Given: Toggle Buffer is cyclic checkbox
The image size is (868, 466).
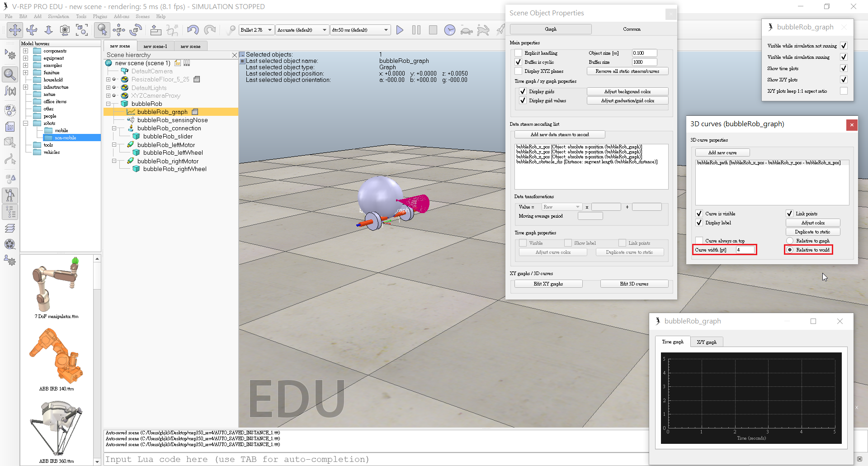Looking at the screenshot, I should (x=518, y=62).
